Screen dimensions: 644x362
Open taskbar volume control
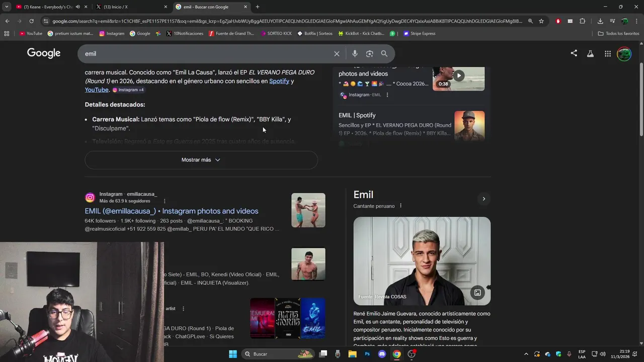point(603,354)
